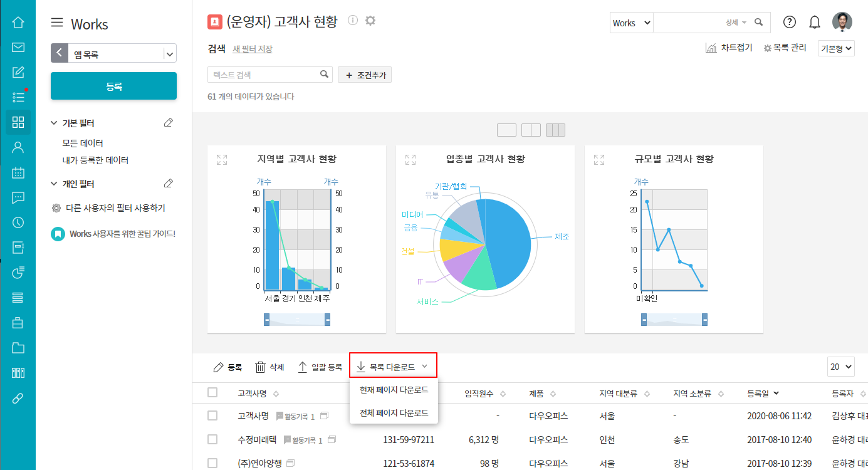Click the trash 삭제 icon
Viewport: 868px width, 470px height.
[x=261, y=367]
